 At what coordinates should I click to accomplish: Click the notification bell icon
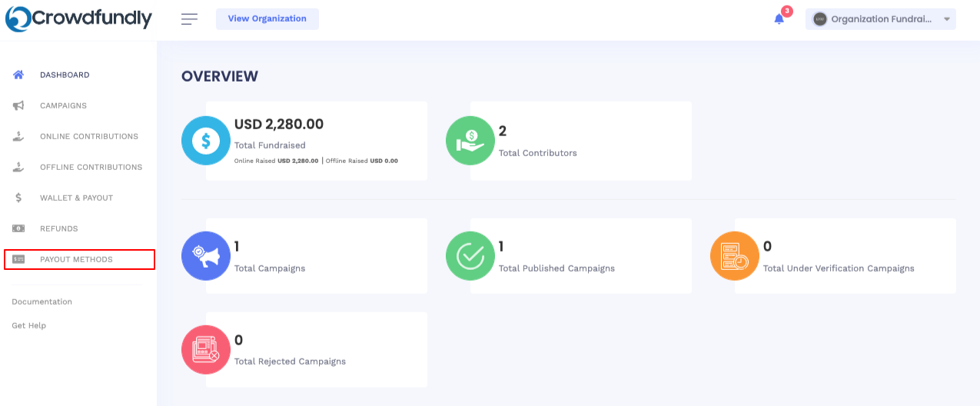pos(779,19)
